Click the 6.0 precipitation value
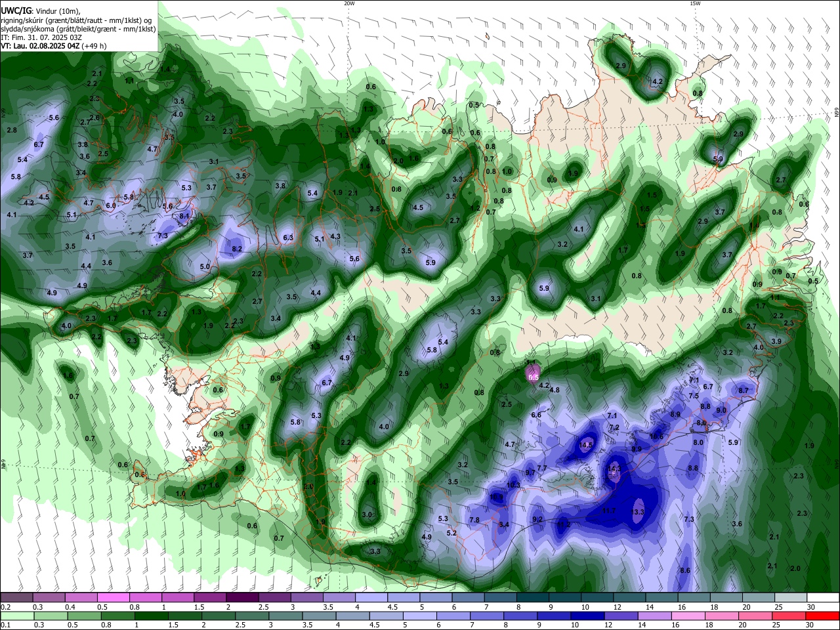The image size is (840, 630). coord(111,205)
